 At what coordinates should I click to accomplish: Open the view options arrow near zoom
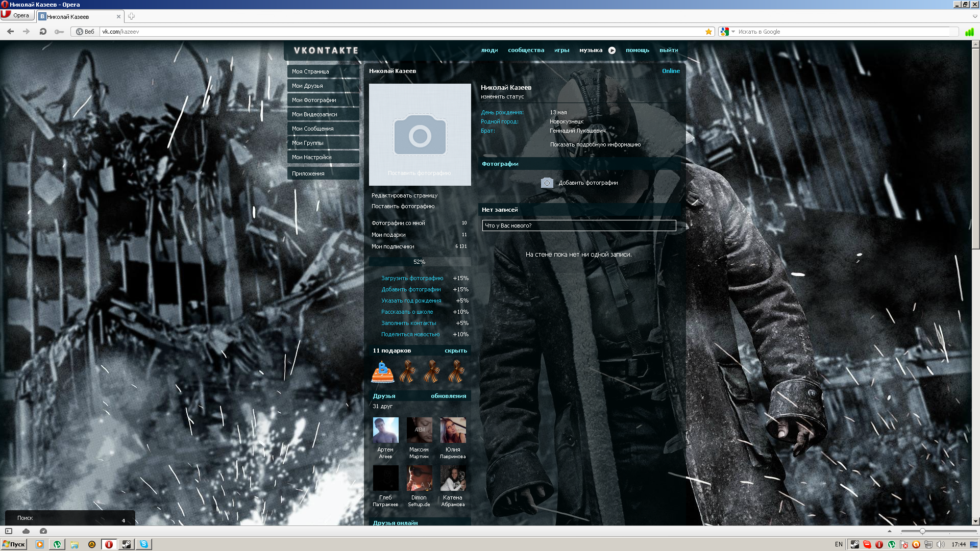(890, 531)
